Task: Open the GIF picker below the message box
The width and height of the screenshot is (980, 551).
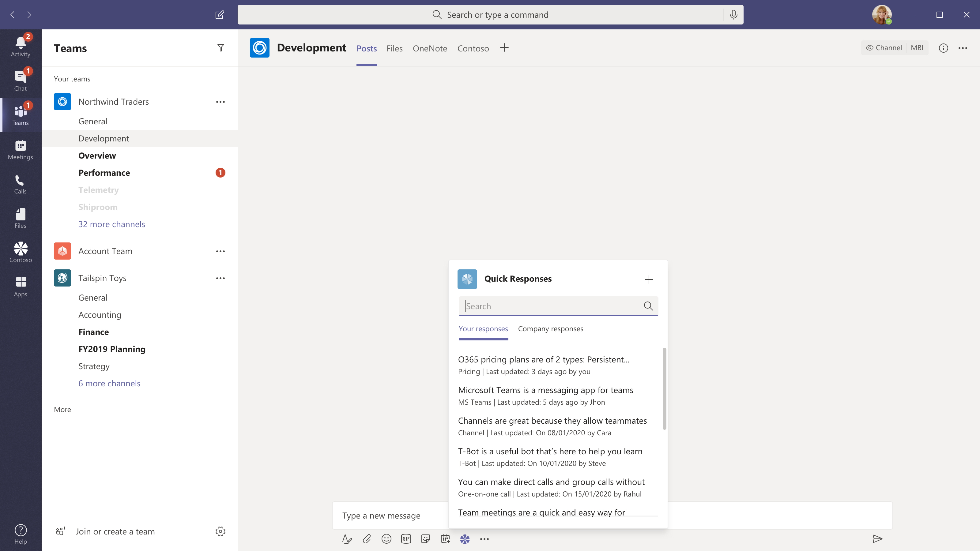Action: click(406, 539)
